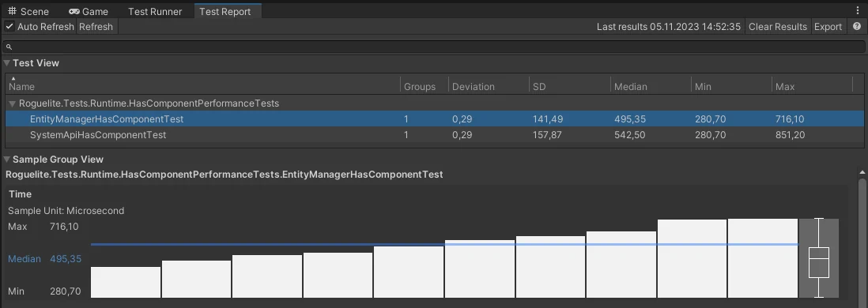Click the Clear Results button
The width and height of the screenshot is (868, 308).
coord(778,27)
